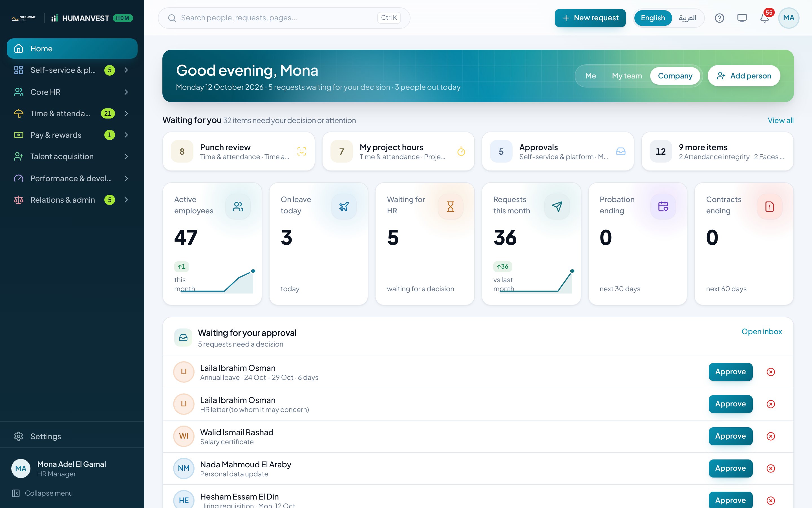Screen dimensions: 812x508
Task: Open Performance & development menu item
Action: click(x=72, y=178)
